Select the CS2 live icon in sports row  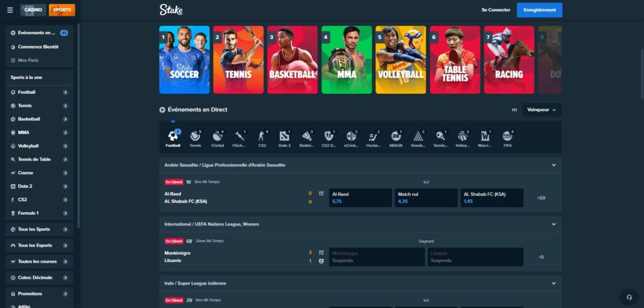click(x=262, y=139)
